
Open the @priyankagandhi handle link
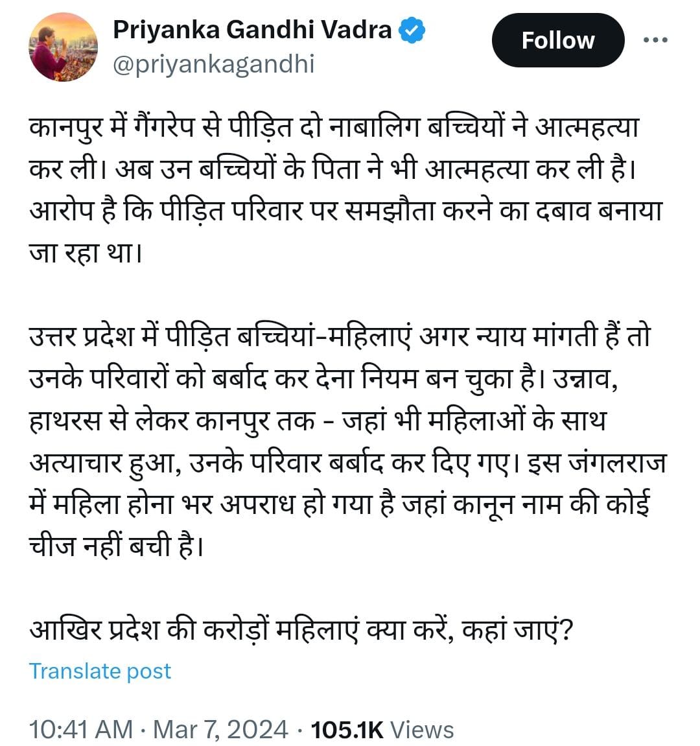pos(213,64)
